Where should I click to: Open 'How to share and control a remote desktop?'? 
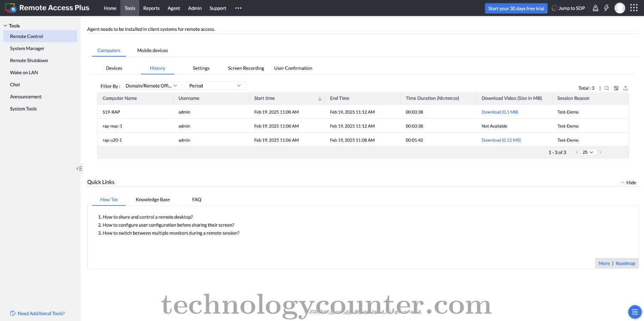(x=148, y=217)
